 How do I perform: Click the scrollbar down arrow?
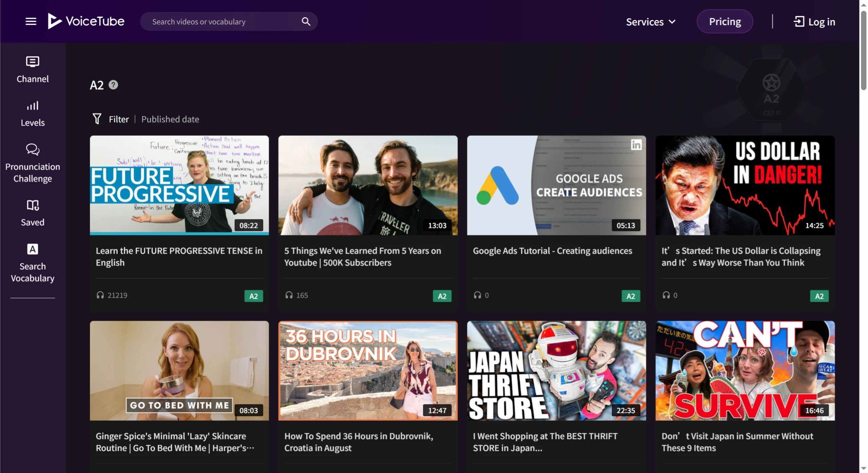[864, 469]
